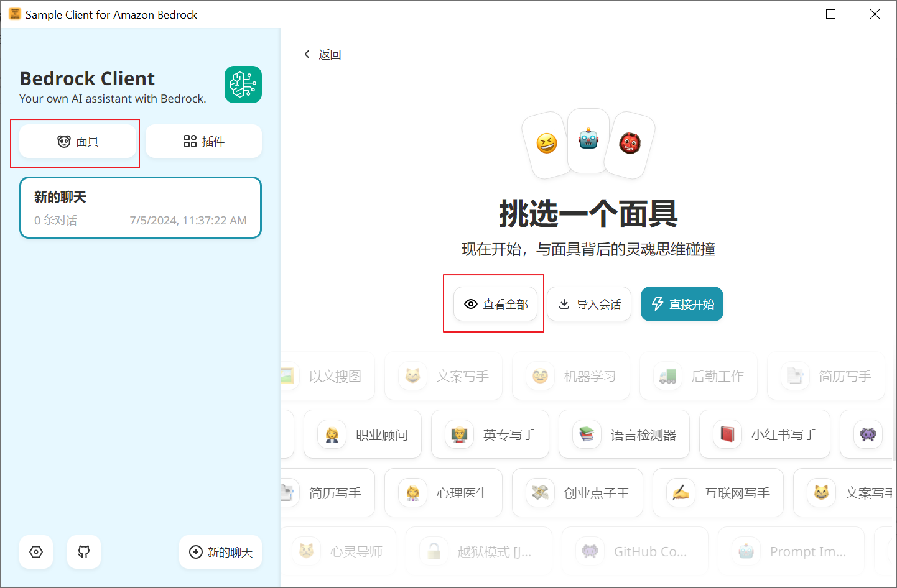897x588 pixels.
Task: Open the 语言检测器 mask
Action: point(624,434)
